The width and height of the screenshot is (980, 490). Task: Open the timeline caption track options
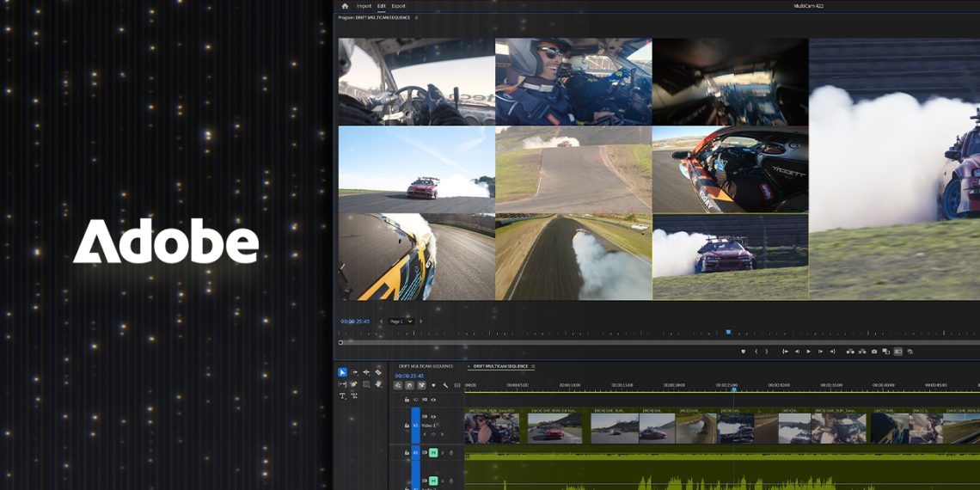click(456, 386)
